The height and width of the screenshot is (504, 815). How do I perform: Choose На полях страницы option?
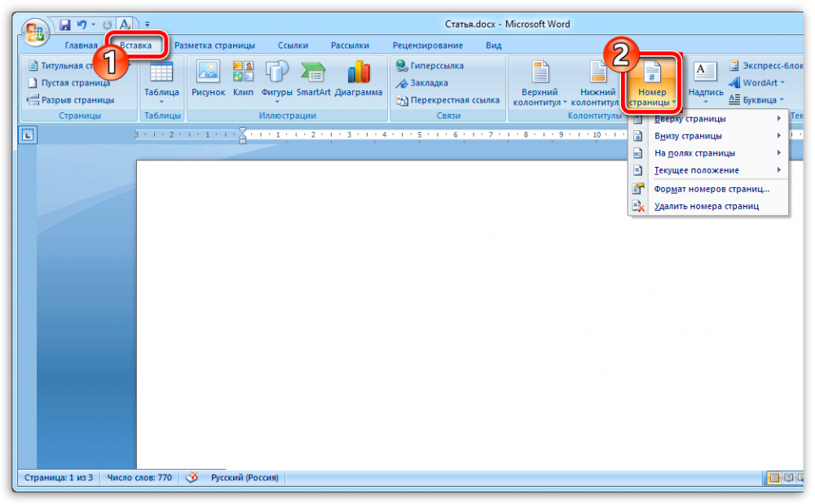point(708,153)
